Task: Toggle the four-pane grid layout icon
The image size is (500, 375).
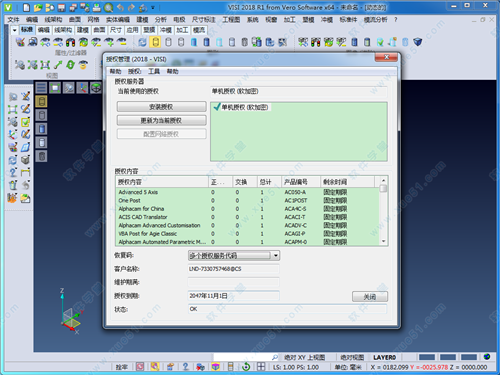Action: point(261,367)
